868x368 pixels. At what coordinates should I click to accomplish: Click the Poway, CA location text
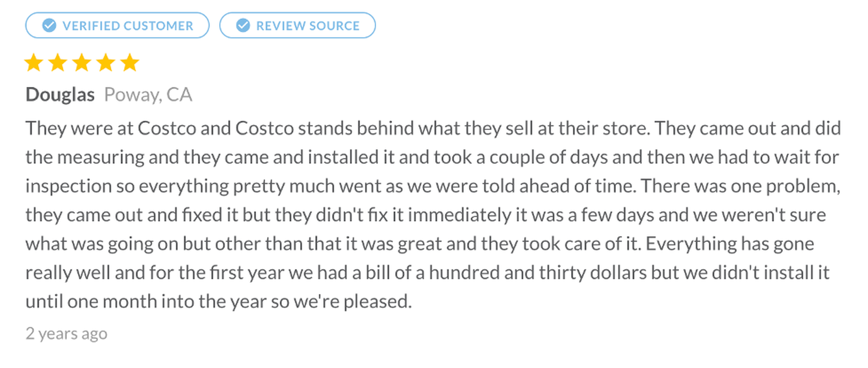coord(148,94)
